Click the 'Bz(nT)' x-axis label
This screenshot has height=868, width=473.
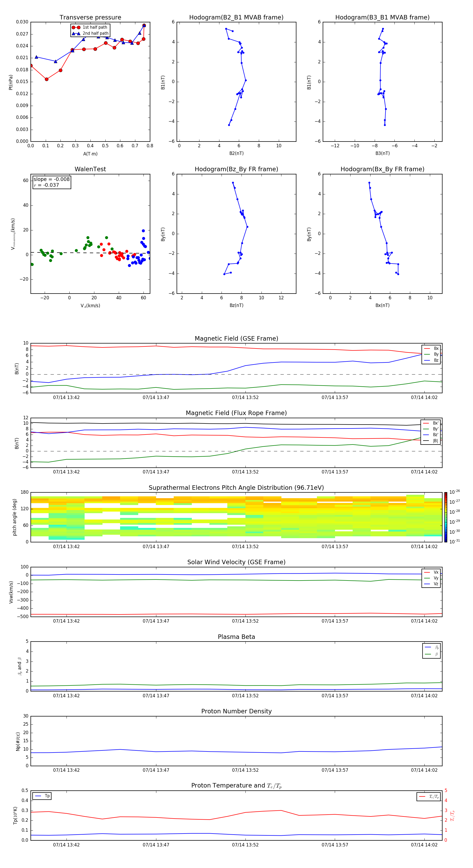[236, 305]
